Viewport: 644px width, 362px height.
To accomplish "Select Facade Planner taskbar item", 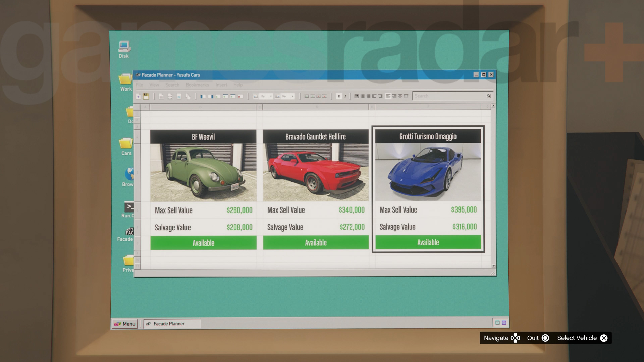I will coord(172,324).
